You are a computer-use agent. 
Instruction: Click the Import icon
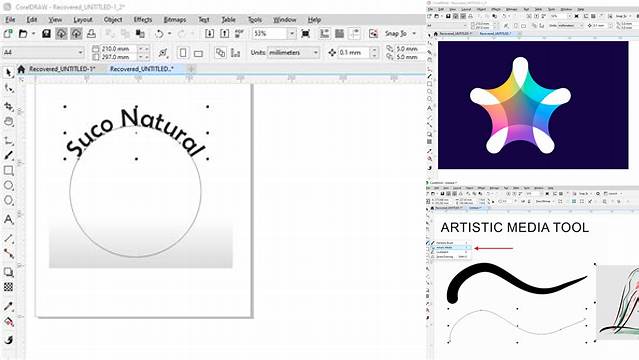coord(209,33)
